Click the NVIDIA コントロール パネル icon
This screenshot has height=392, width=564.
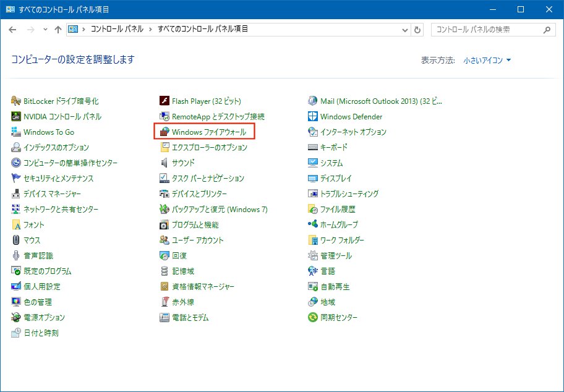tap(16, 116)
